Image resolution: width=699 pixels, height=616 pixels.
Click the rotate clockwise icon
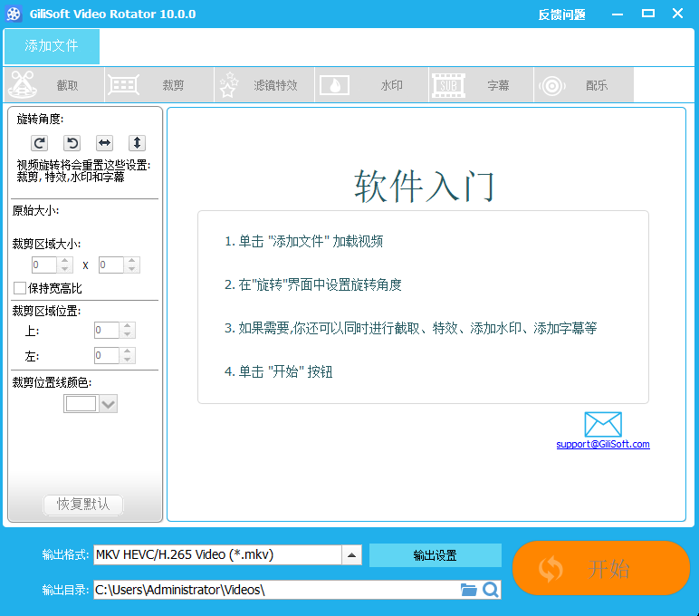39,143
